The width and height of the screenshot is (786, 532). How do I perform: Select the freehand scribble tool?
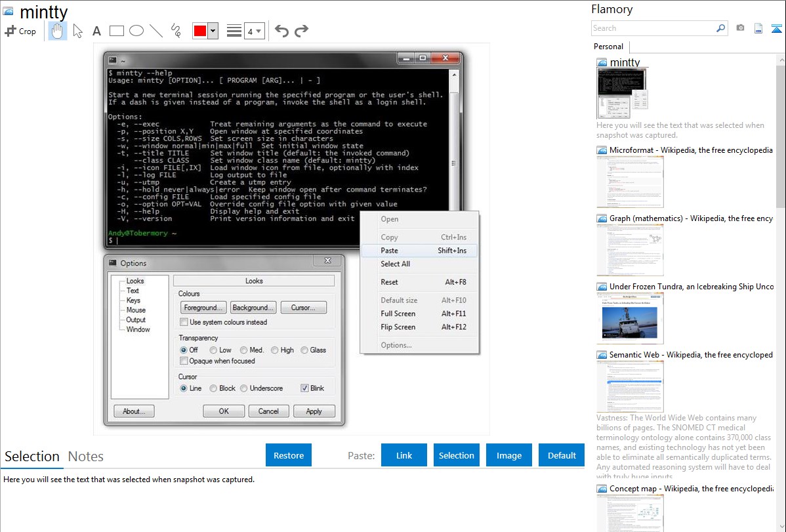tap(176, 31)
